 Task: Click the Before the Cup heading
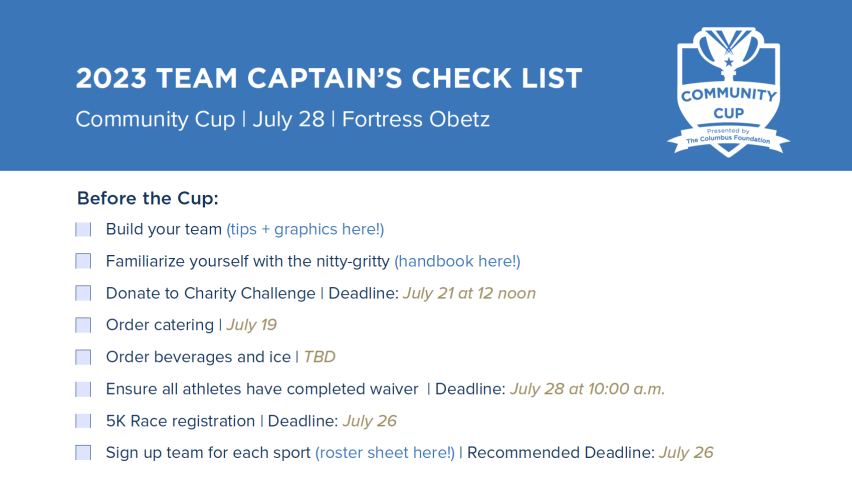tap(148, 198)
